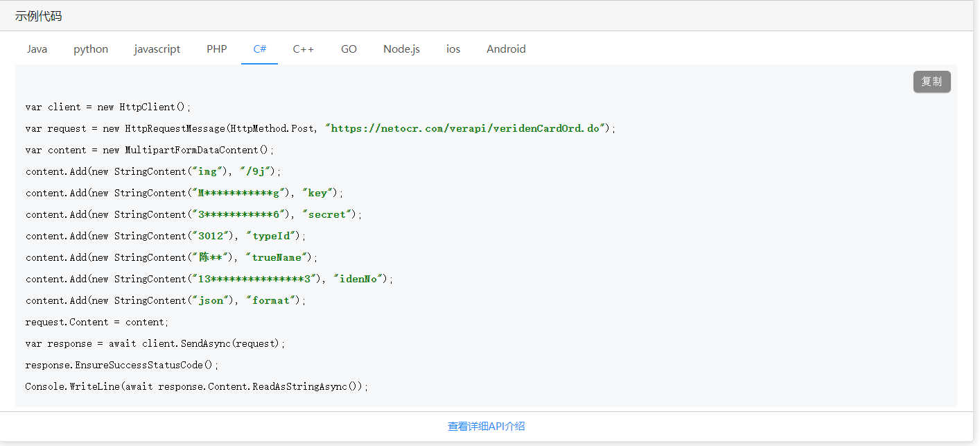The height and width of the screenshot is (446, 980).
Task: Open the Android code tab
Action: pos(506,49)
